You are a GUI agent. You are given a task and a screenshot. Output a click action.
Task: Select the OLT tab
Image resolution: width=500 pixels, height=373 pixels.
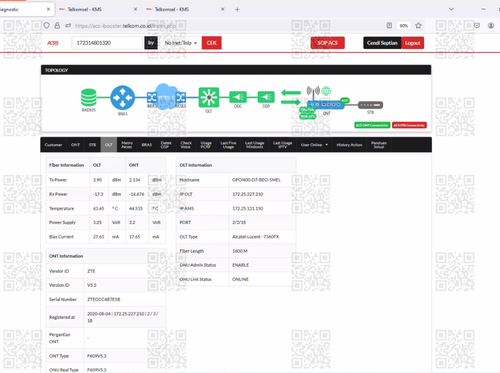pyautogui.click(x=109, y=145)
